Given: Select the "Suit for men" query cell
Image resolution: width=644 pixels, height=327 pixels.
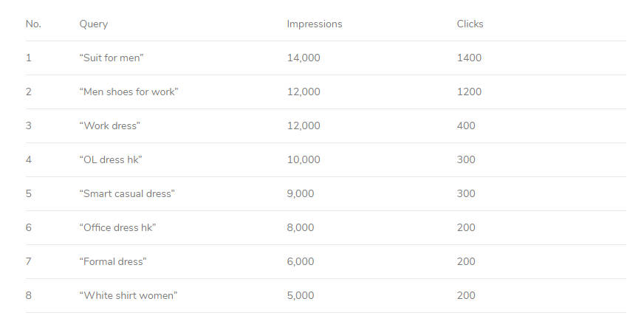Looking at the screenshot, I should [x=112, y=58].
